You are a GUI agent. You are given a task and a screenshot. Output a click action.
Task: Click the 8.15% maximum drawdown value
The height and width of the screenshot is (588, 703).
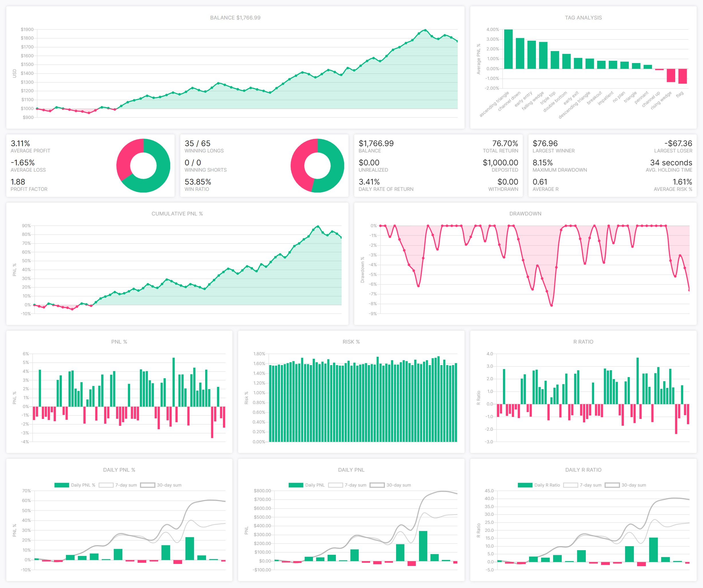543,163
